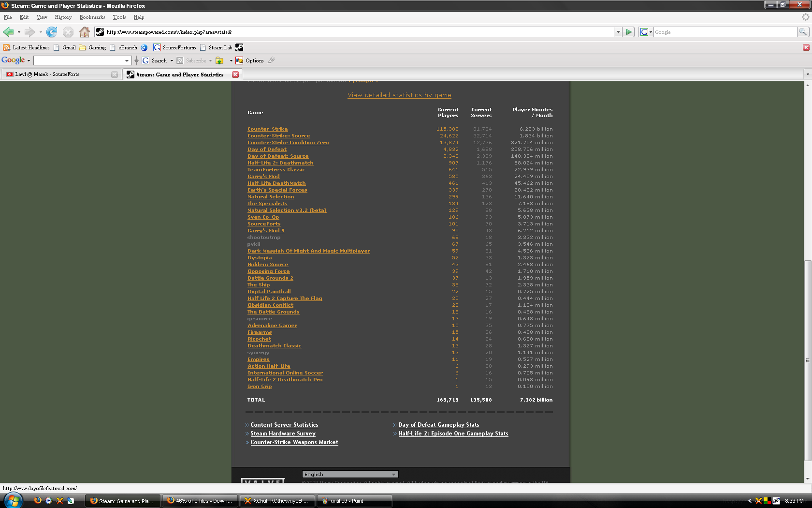Close the Steam Game and Player Statistics tab

pos(235,75)
